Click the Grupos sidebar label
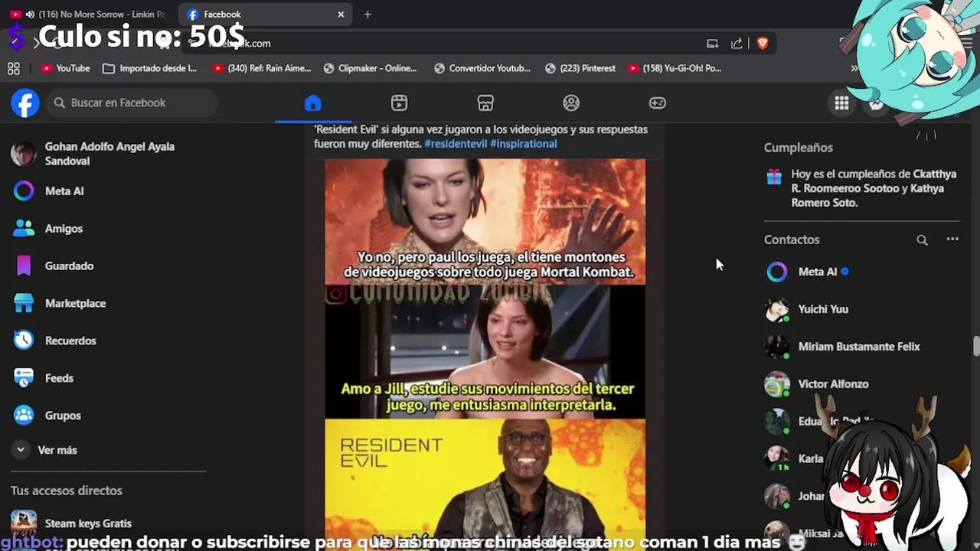 coord(63,416)
